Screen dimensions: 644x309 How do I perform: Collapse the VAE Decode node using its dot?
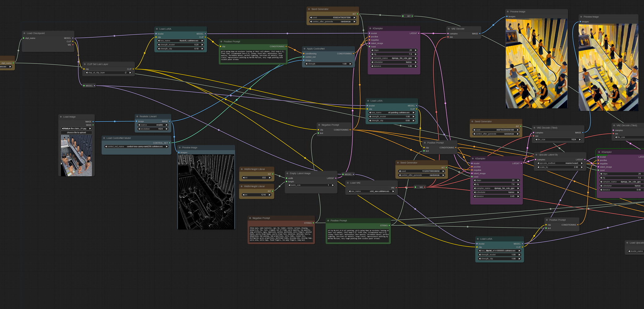(x=449, y=29)
